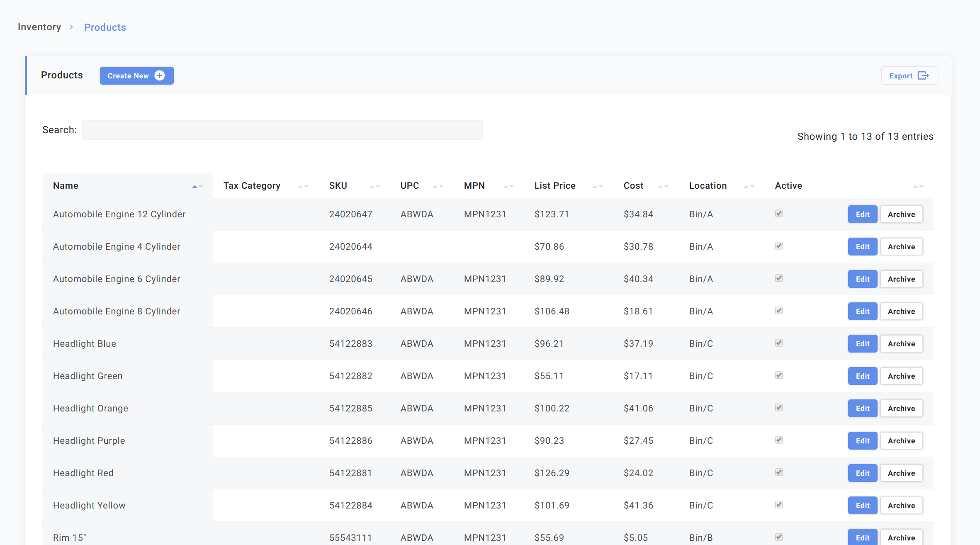Archive Automobile Engine 6 Cylinder
This screenshot has height=545, width=980.
tap(901, 279)
